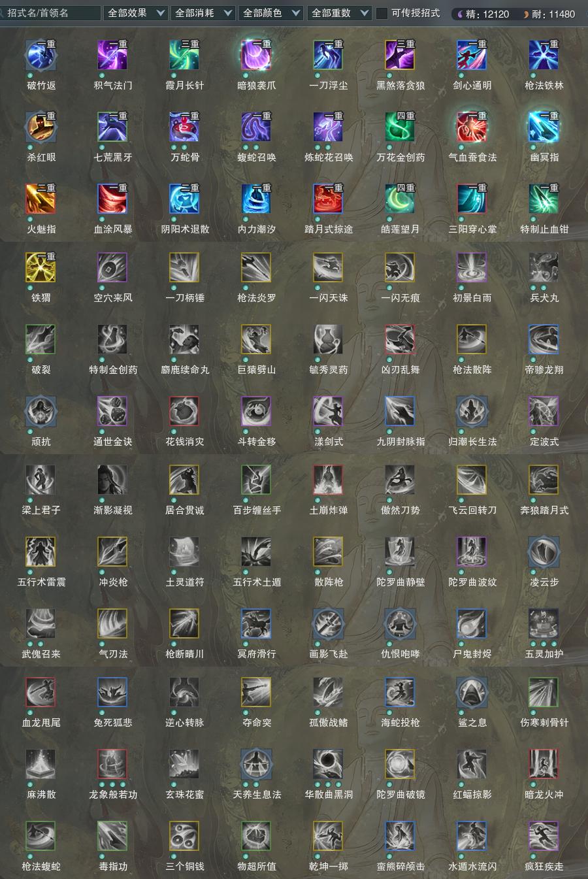Click the 仇恨咆哮 skill name
Image resolution: width=588 pixels, height=879 pixels.
pyautogui.click(x=400, y=654)
